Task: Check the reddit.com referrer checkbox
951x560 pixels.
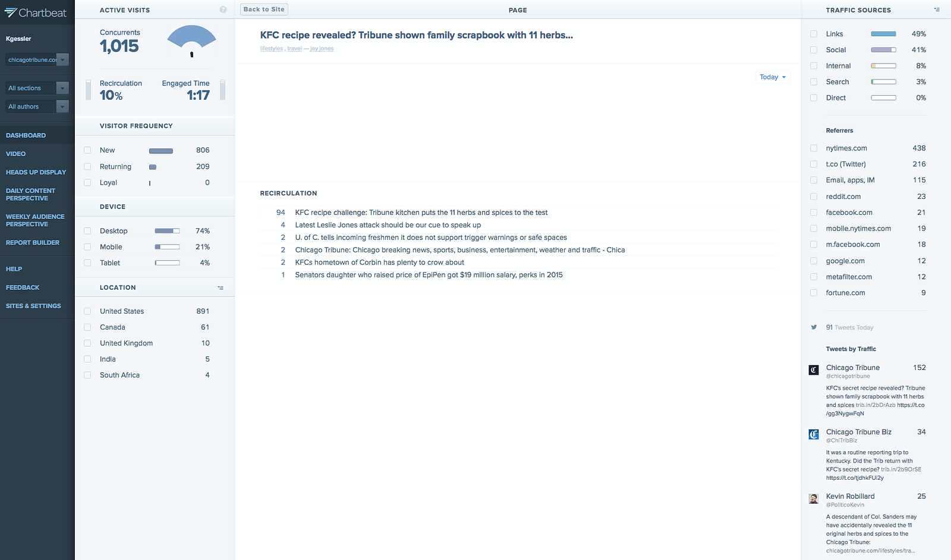Action: [x=814, y=197]
